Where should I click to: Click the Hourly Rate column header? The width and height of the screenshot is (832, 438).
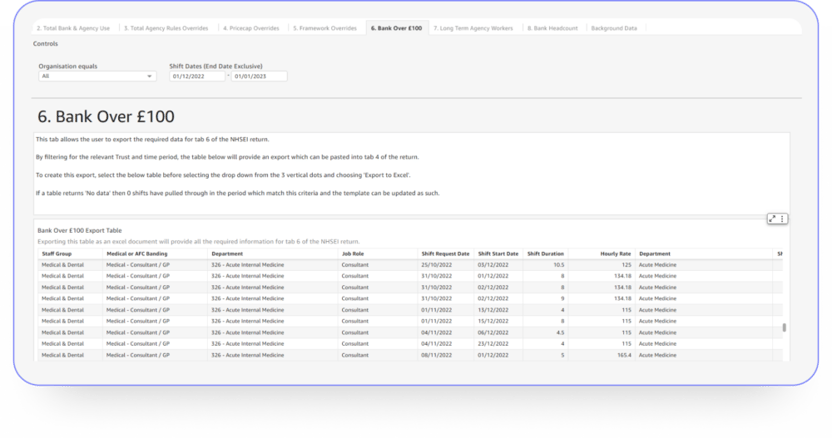click(x=613, y=254)
